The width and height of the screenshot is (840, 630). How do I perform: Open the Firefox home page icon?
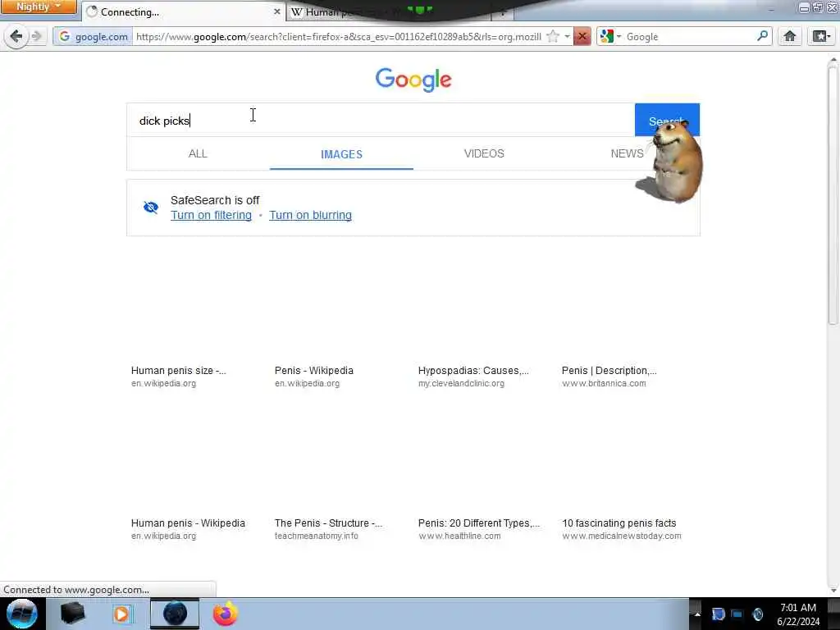[x=790, y=36]
